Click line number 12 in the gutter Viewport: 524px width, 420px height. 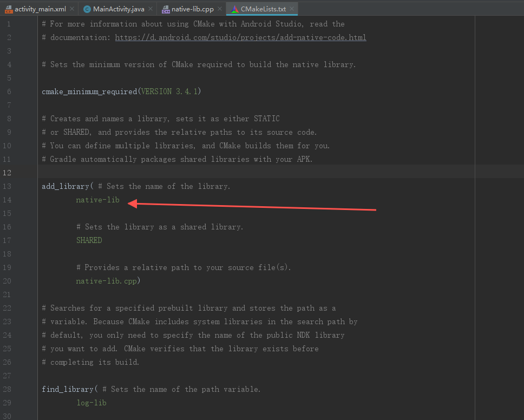click(x=8, y=172)
